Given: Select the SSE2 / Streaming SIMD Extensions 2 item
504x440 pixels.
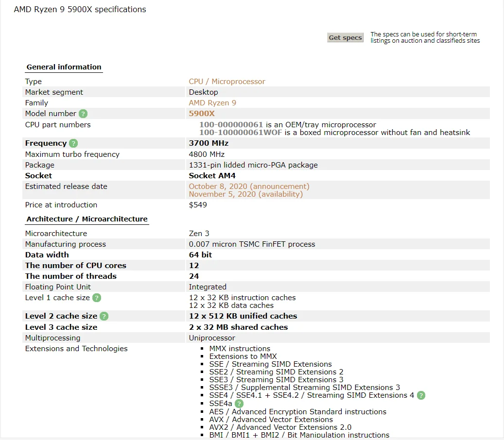Looking at the screenshot, I should tap(277, 372).
